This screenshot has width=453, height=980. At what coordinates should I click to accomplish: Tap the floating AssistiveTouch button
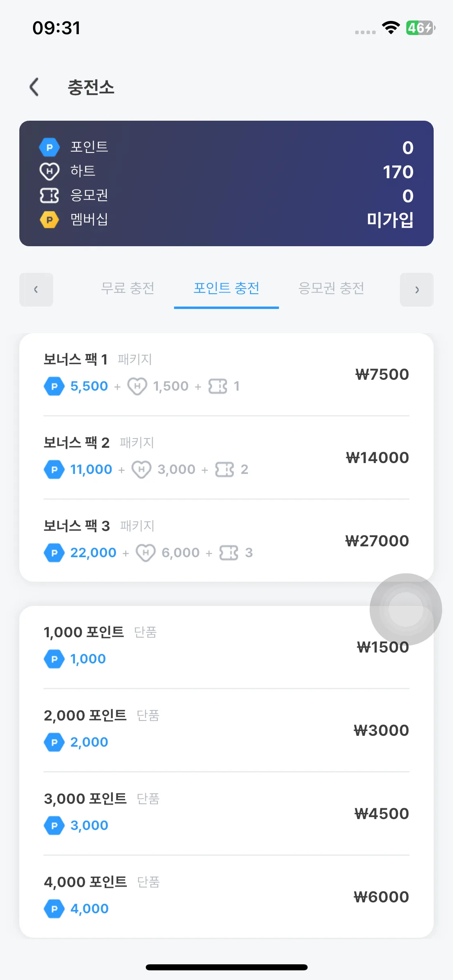coord(405,609)
